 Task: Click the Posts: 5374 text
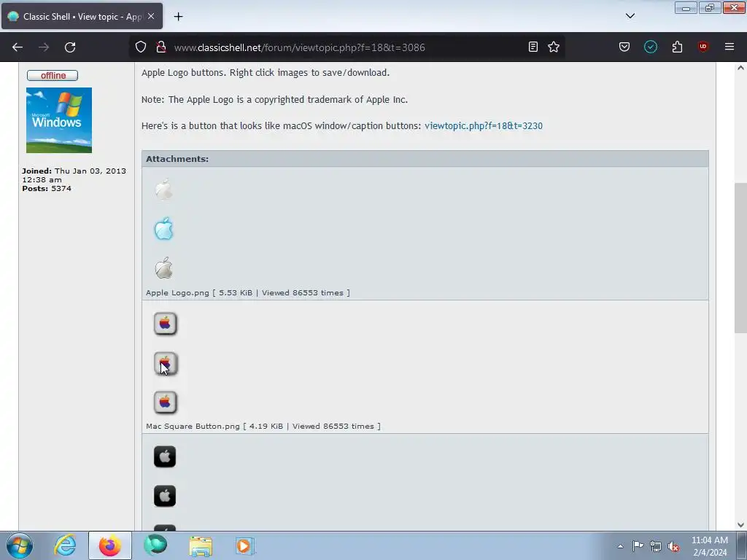click(x=47, y=189)
